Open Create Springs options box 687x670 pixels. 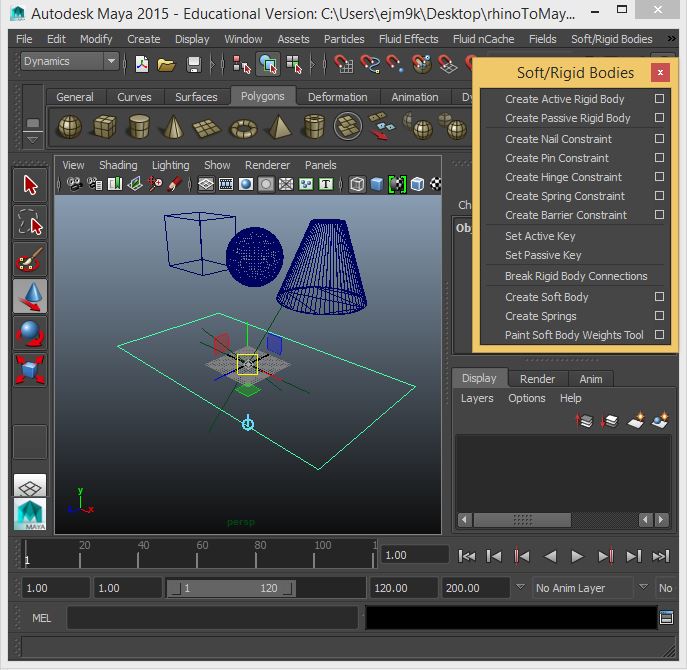(x=659, y=316)
